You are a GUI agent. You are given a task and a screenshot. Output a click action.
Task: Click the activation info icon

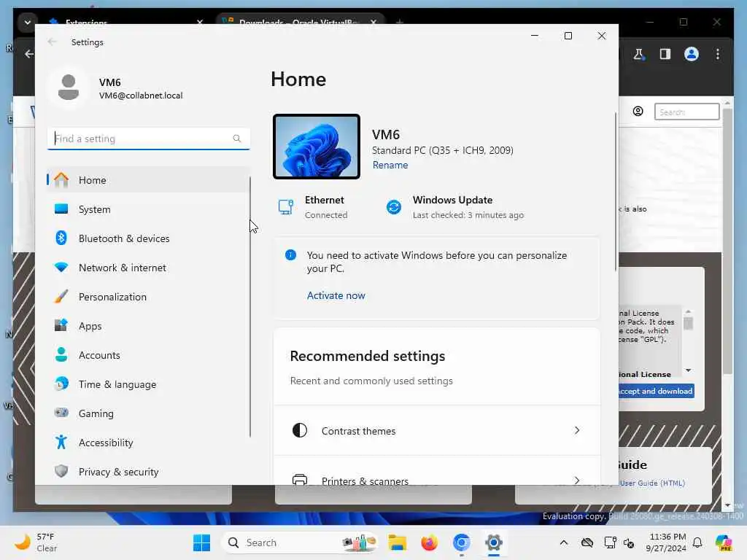[x=290, y=255]
